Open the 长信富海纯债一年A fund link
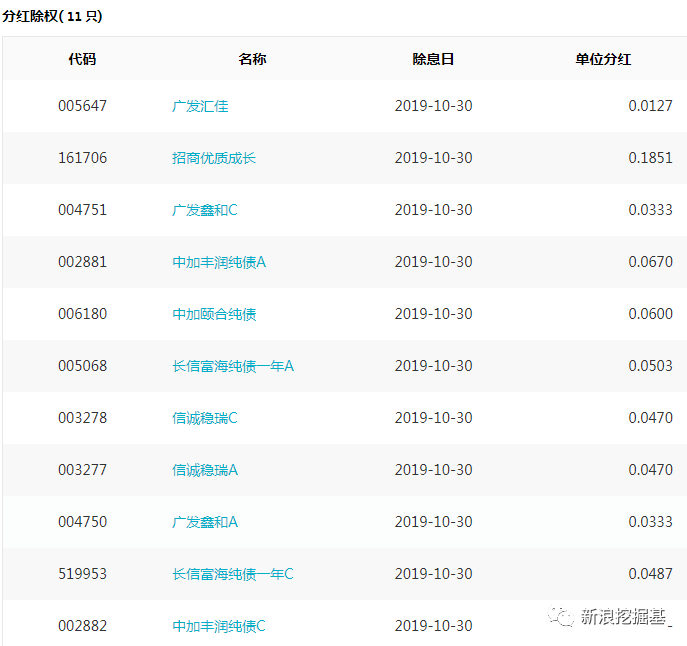 [x=233, y=366]
